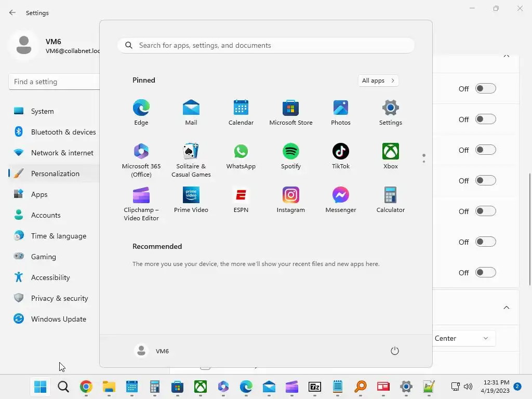Open Network & internet settings
This screenshot has width=532, height=399.
pyautogui.click(x=54, y=153)
